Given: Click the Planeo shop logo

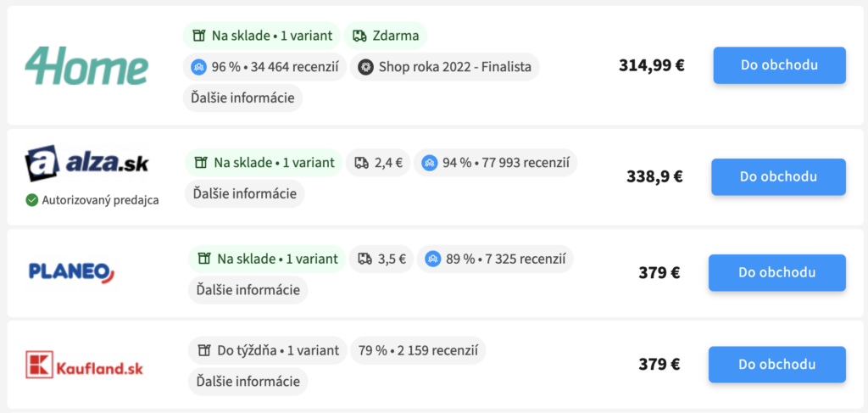Looking at the screenshot, I should coord(71,273).
